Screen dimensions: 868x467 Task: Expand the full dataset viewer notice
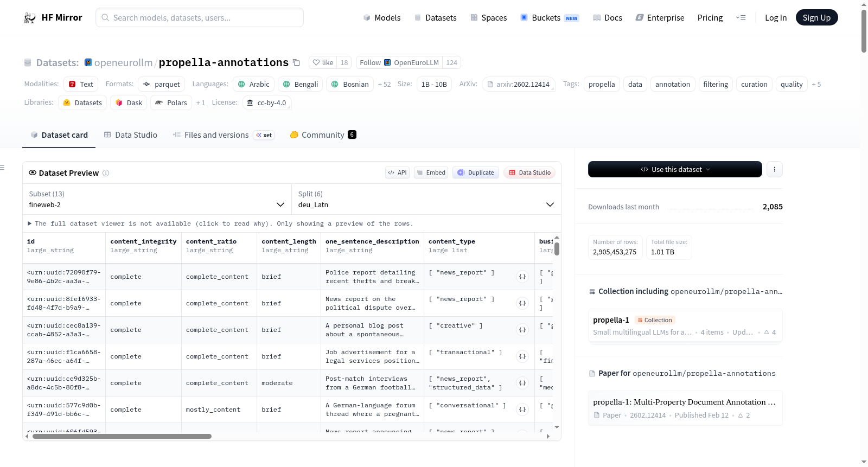coord(220,223)
